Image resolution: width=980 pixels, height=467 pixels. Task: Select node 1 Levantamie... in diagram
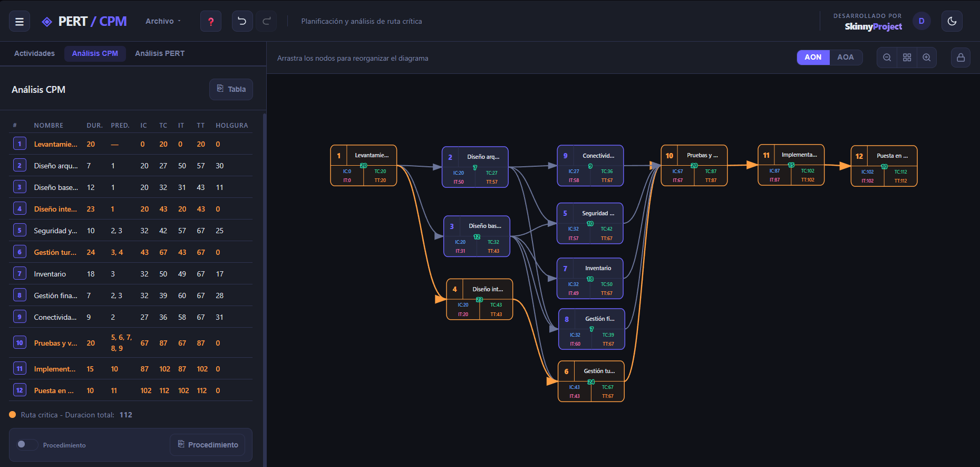tap(364, 165)
